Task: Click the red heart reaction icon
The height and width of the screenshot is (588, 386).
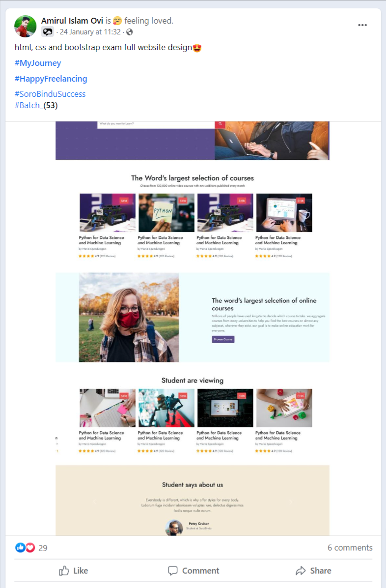Action: [x=30, y=548]
